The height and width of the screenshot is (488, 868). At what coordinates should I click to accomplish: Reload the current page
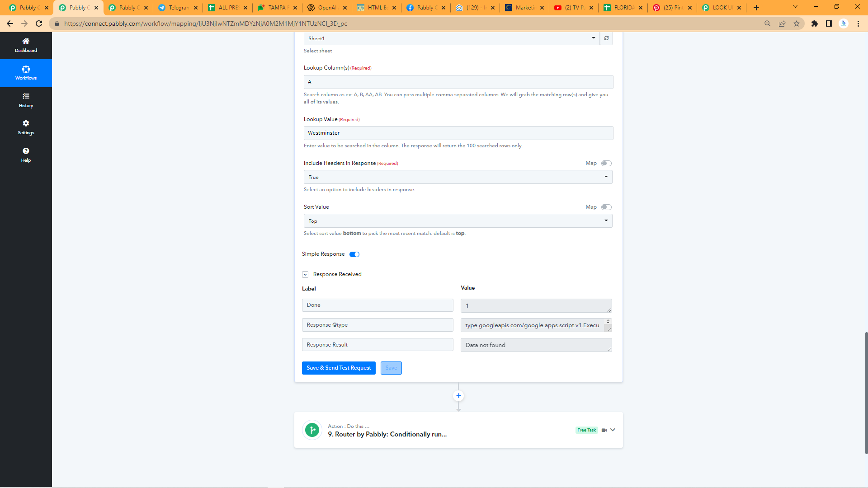coord(39,23)
